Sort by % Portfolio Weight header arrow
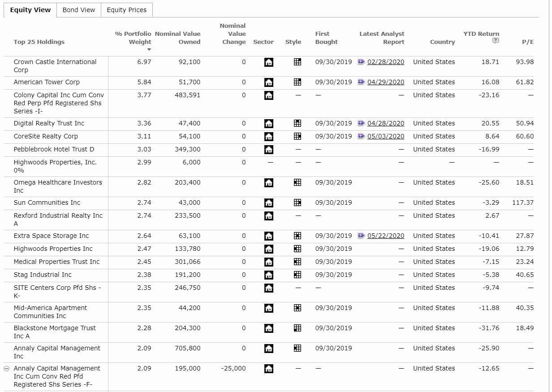 [x=149, y=50]
